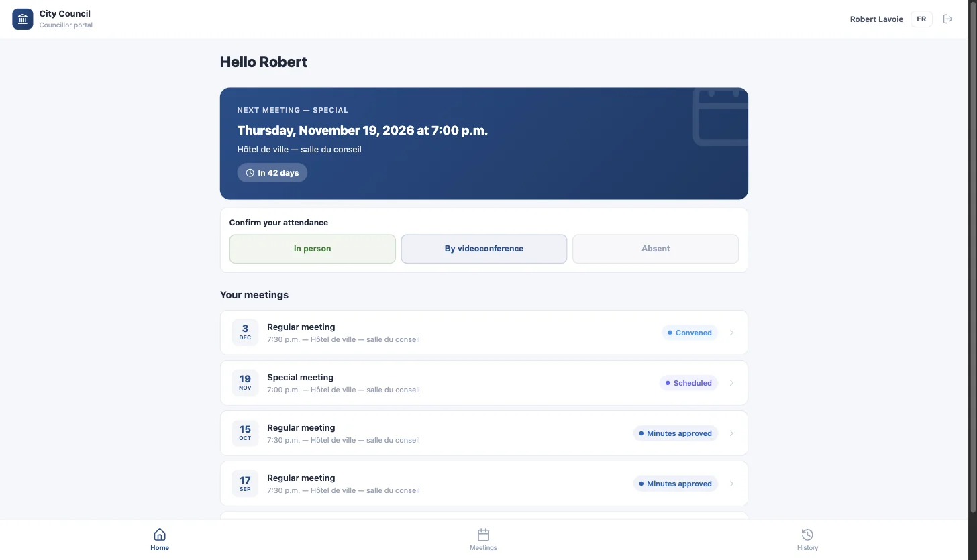Switch language with the FR button
977x560 pixels.
pos(921,19)
